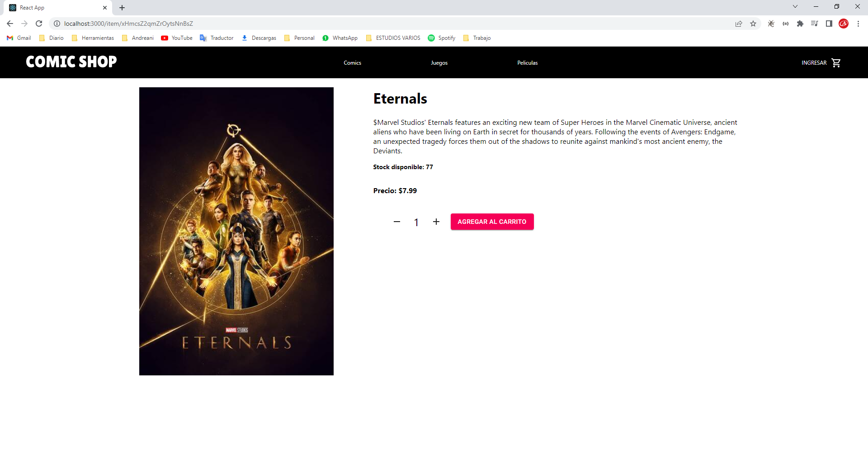Reload the current page
This screenshot has height=469, width=868.
[39, 24]
